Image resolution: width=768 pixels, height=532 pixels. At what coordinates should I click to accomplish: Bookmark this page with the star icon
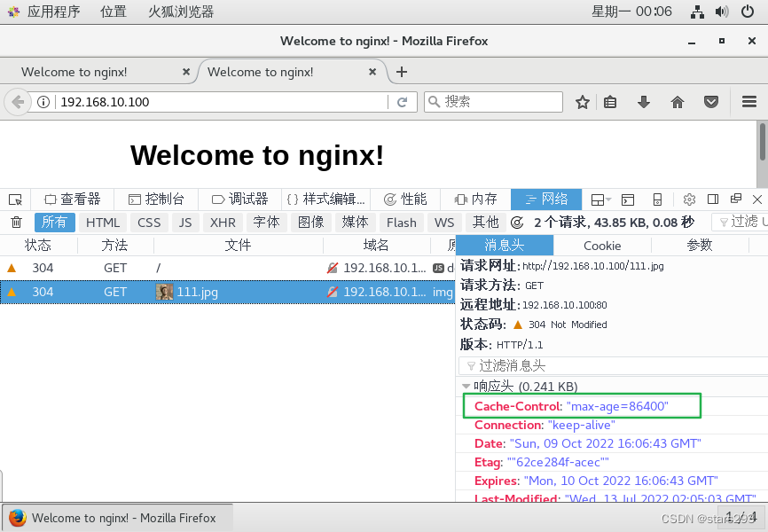coord(583,102)
